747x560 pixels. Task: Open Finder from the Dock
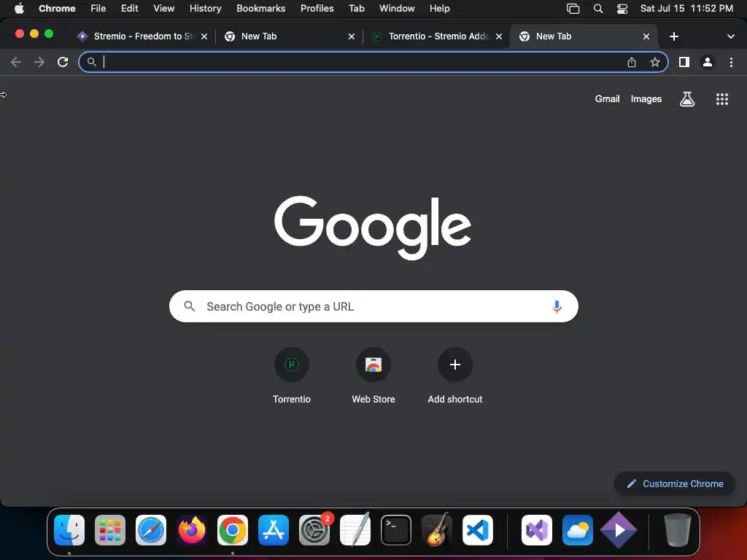[69, 530]
